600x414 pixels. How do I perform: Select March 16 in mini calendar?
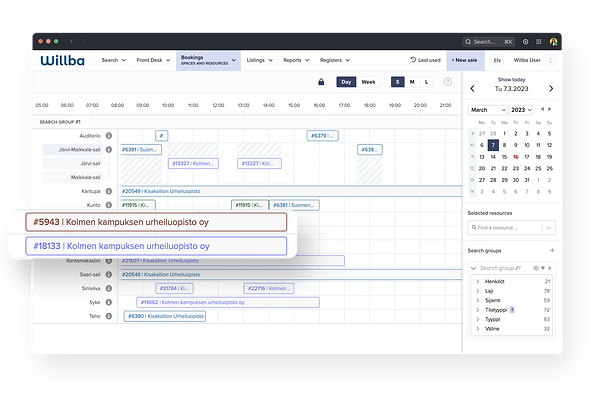(x=515, y=157)
